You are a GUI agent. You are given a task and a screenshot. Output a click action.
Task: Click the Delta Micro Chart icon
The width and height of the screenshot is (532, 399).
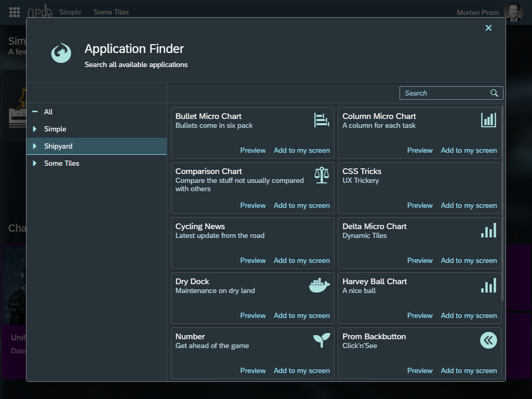[488, 230]
